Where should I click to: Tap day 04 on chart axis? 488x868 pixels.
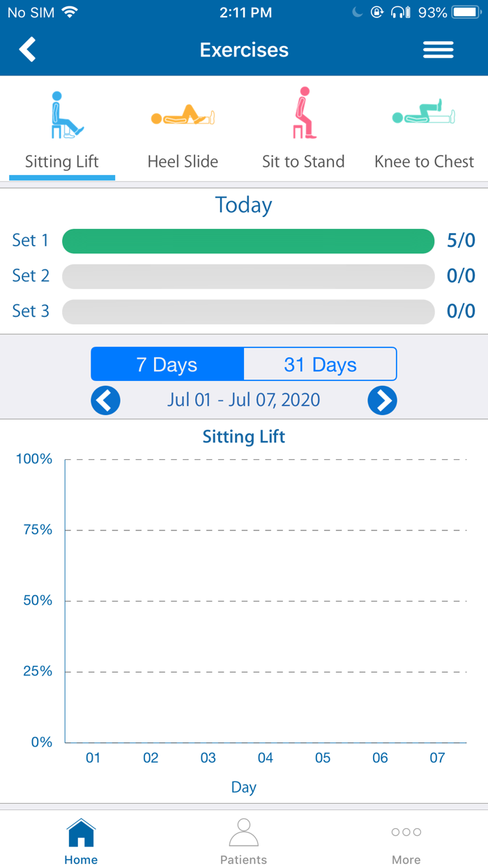coord(265,758)
